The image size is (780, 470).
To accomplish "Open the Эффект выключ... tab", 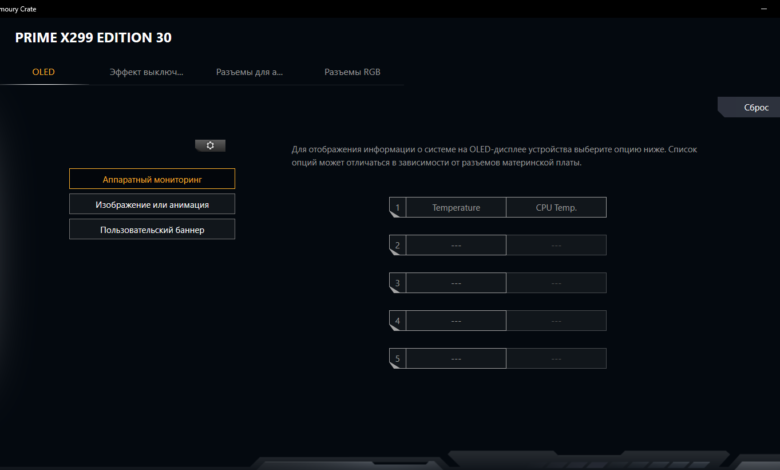I will tap(146, 72).
